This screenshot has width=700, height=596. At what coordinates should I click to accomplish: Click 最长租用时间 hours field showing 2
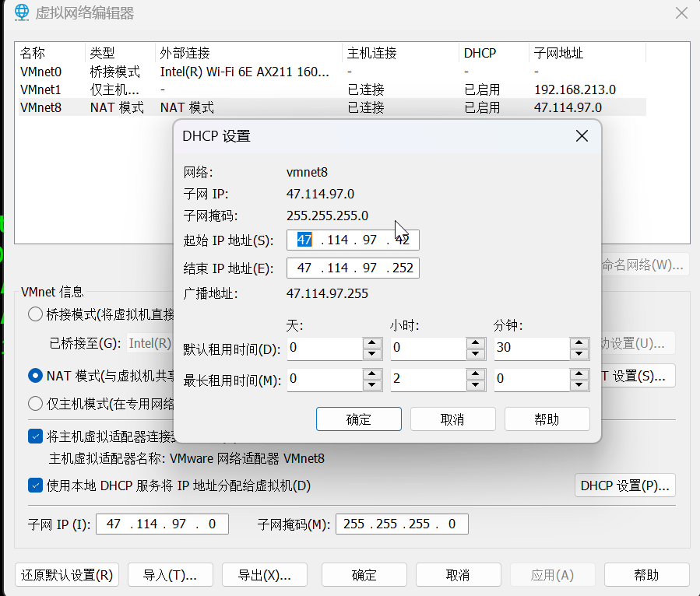428,380
